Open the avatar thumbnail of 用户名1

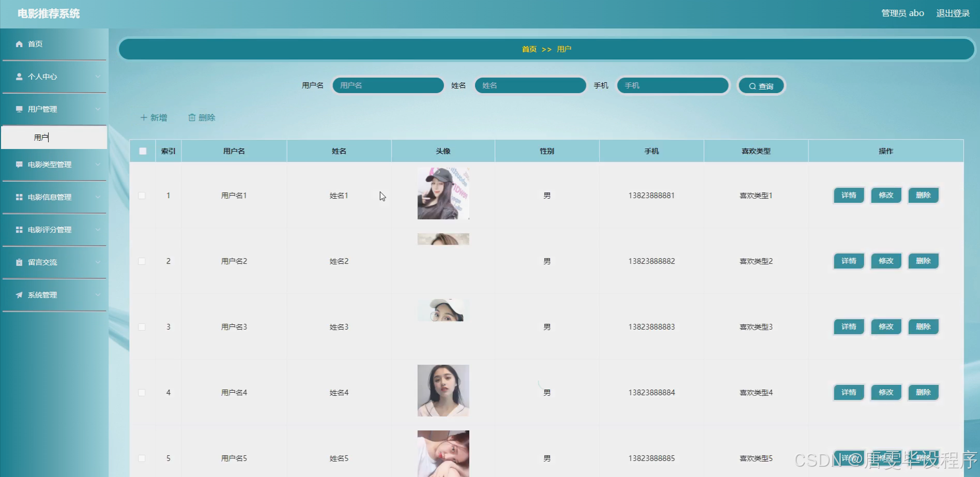tap(443, 193)
